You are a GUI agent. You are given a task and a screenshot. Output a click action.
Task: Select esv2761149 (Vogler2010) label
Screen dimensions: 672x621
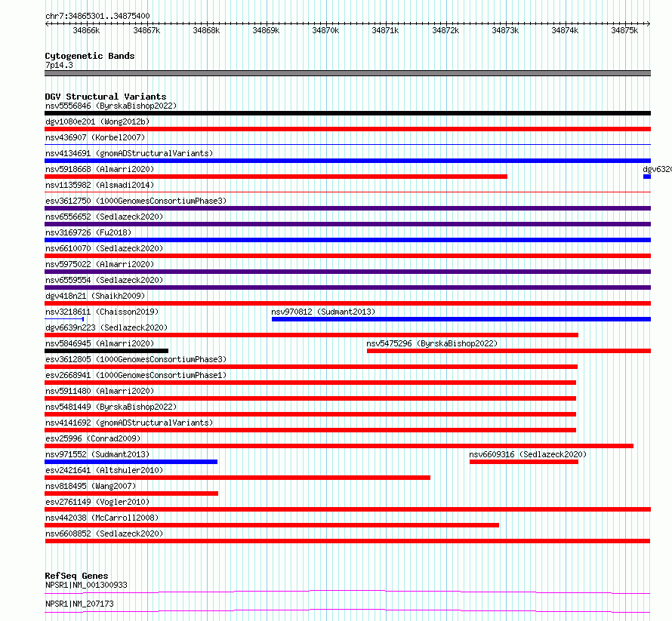97,502
